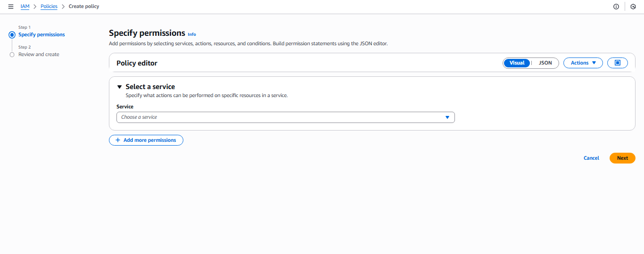Select Review and create step in sidebar
Viewport: 644px width, 254px height.
click(39, 55)
